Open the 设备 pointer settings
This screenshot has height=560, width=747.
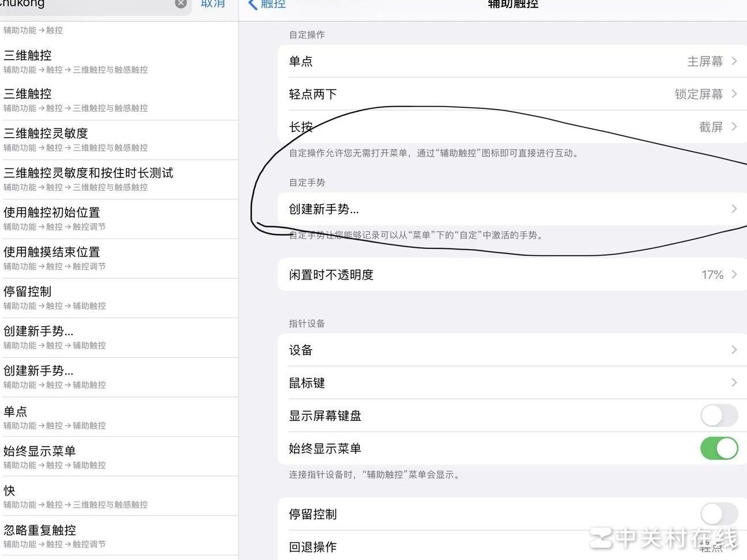(512, 350)
